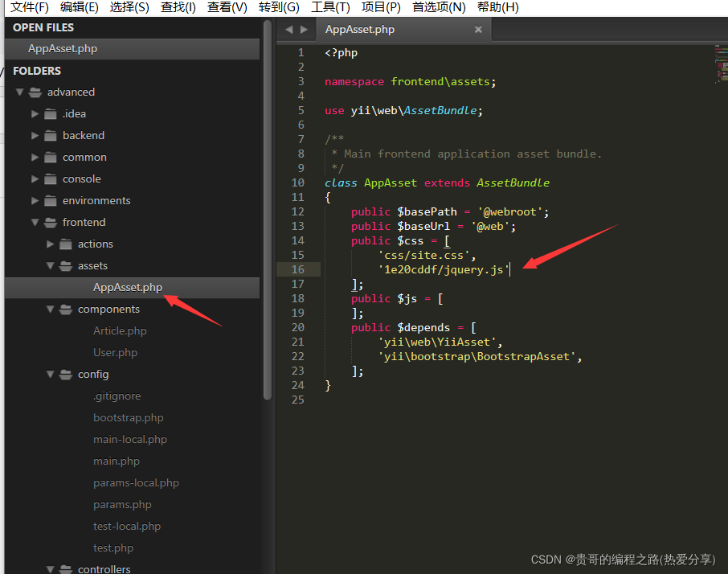Collapse the frontend folder
The width and height of the screenshot is (728, 574).
click(x=35, y=223)
